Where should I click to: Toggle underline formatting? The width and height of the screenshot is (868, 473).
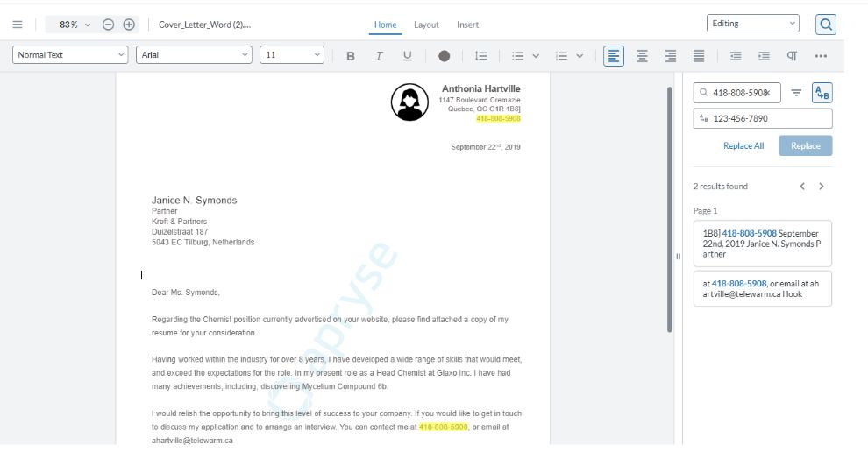pyautogui.click(x=408, y=56)
